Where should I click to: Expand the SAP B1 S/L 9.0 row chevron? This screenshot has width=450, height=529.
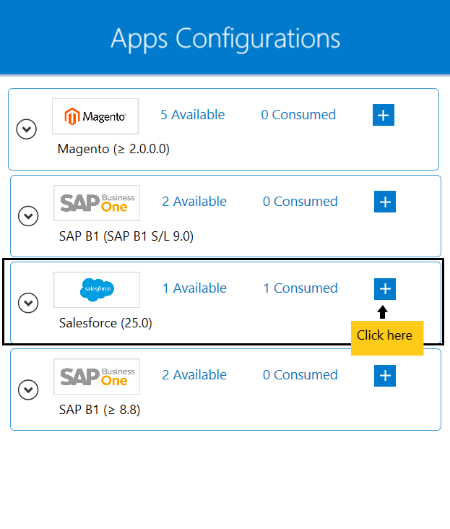[28, 216]
